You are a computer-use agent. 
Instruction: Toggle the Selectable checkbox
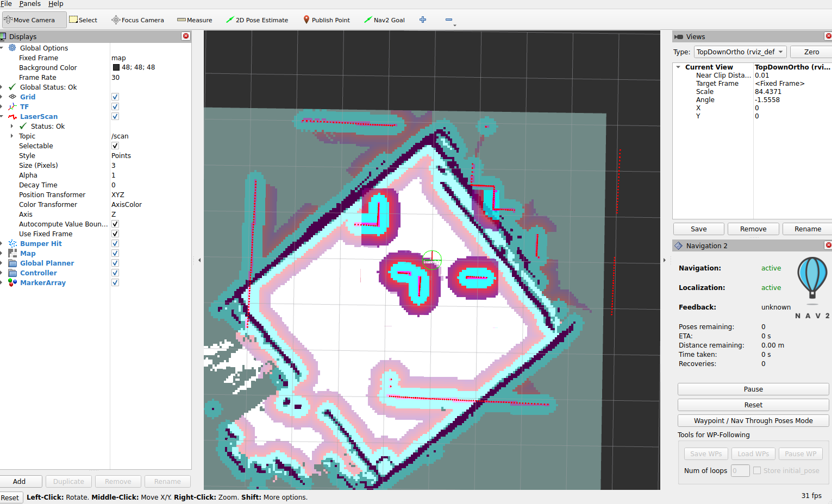(115, 146)
